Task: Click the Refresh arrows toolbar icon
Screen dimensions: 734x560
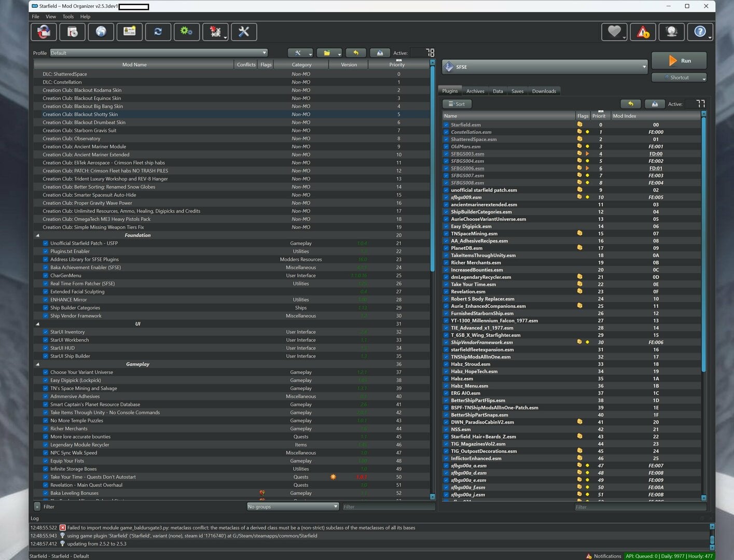Action: pyautogui.click(x=158, y=32)
